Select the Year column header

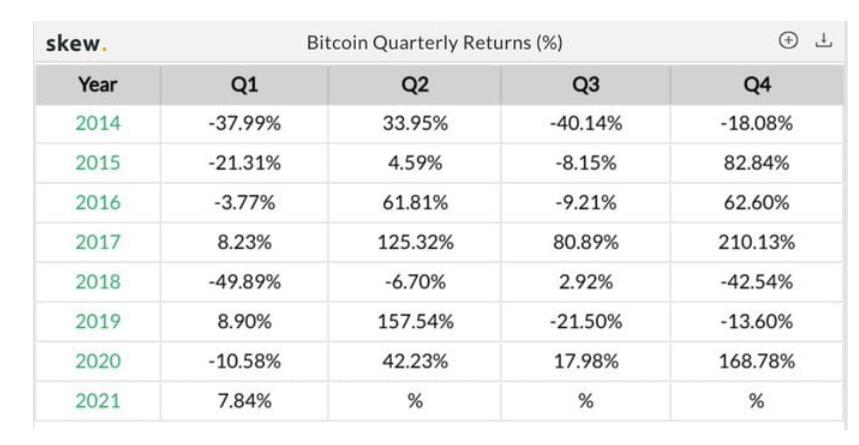[97, 85]
